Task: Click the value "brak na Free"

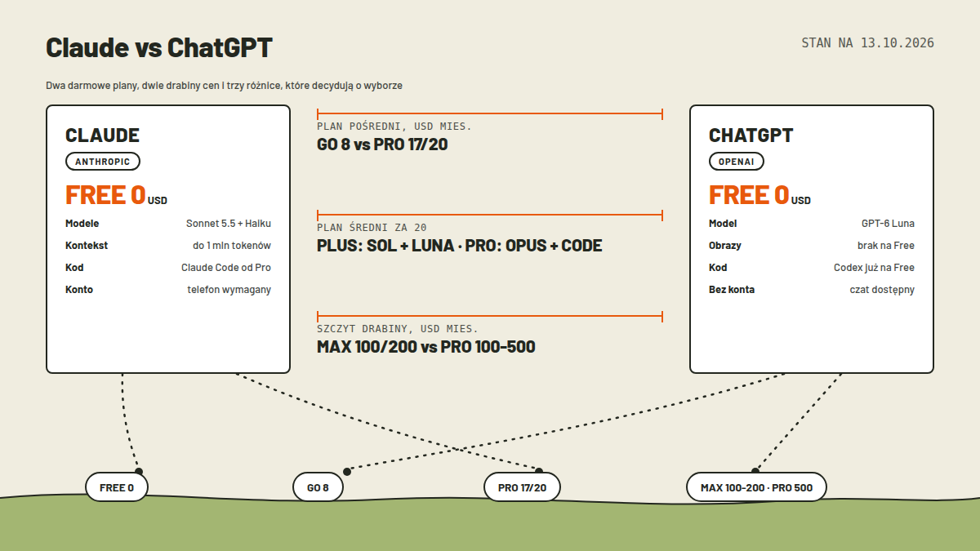Action: 885,246
